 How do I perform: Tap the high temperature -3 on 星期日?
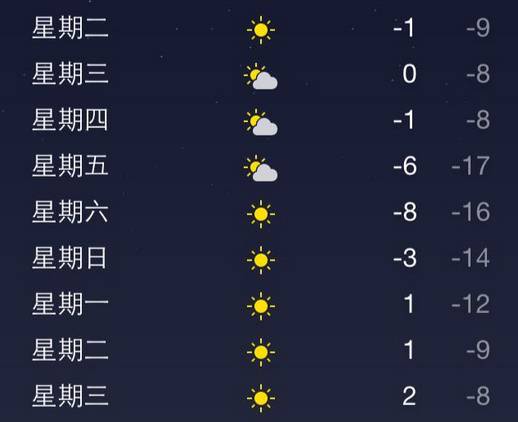click(x=405, y=258)
